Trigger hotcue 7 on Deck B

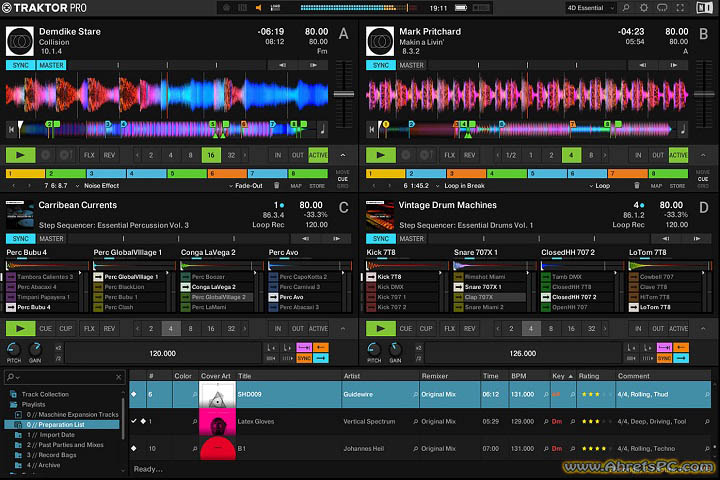point(627,174)
